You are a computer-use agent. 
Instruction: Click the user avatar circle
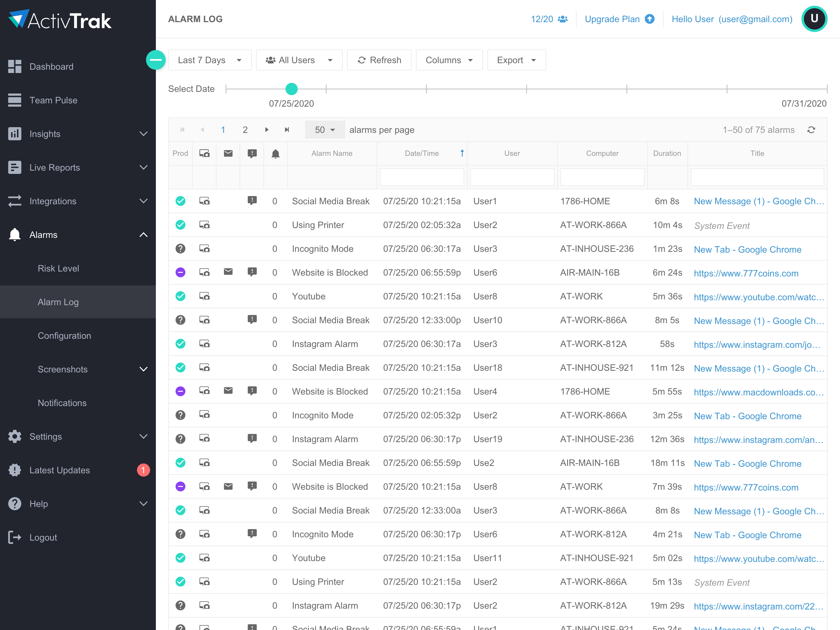(x=814, y=19)
